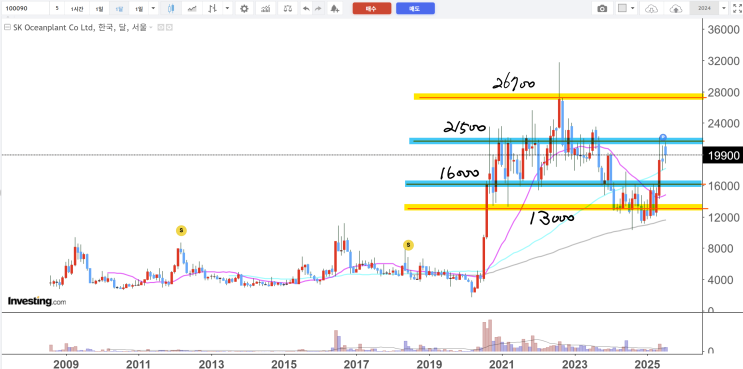The image size is (743, 369).
Task: Click the 2009 label on time axis
Action: point(66,363)
